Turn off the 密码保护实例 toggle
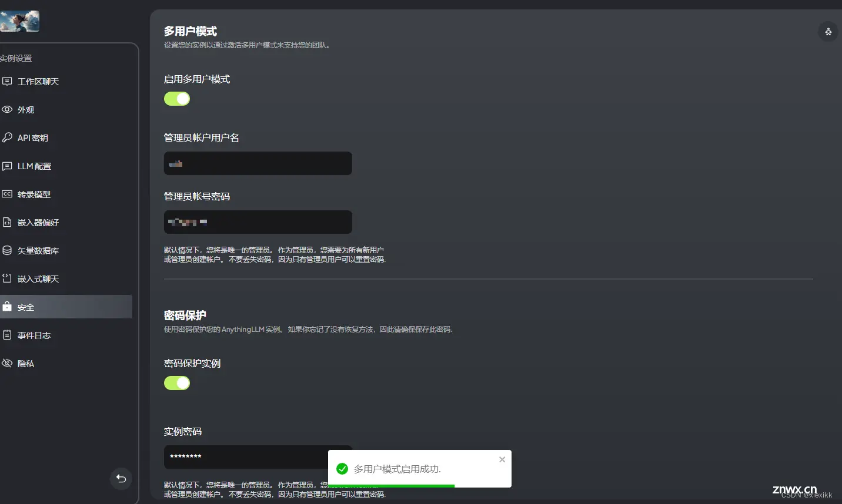This screenshot has width=842, height=504. pos(177,383)
